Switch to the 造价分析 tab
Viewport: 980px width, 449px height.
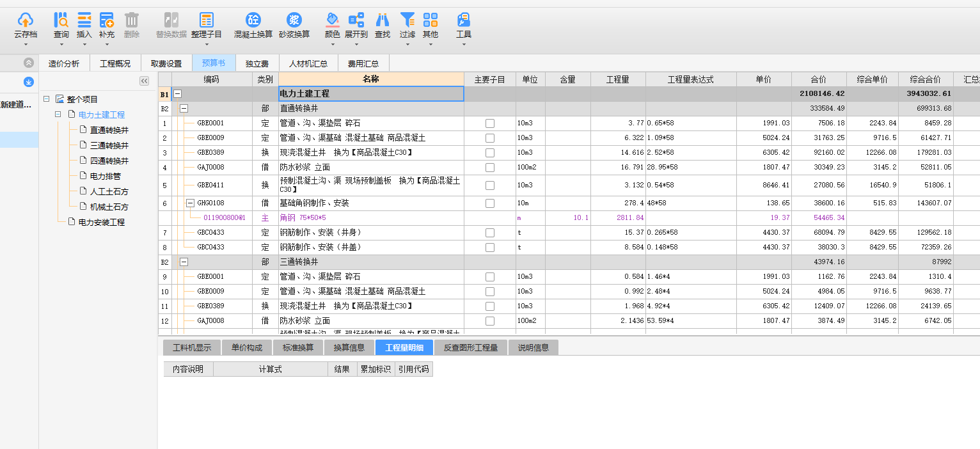[x=64, y=63]
